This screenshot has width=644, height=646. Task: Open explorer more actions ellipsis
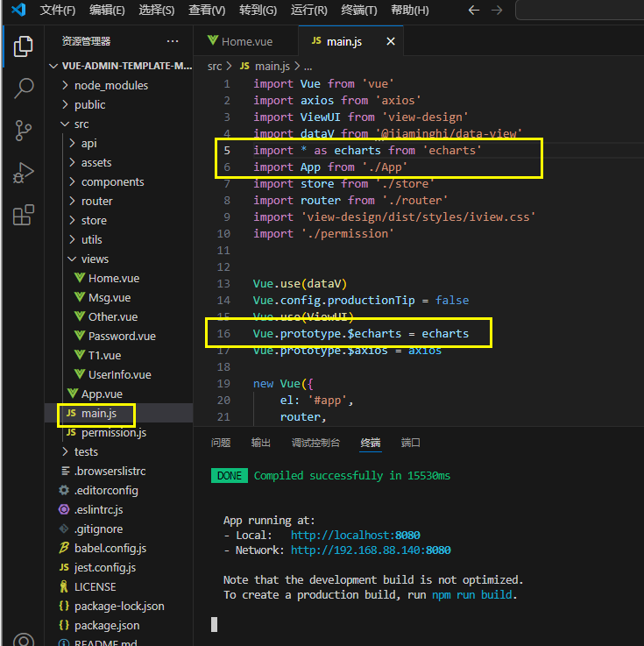pos(173,41)
